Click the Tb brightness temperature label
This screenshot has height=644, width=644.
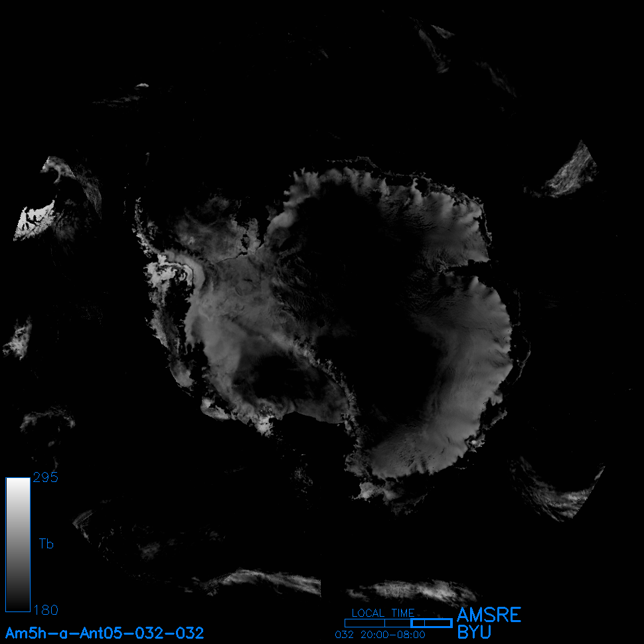(x=46, y=544)
